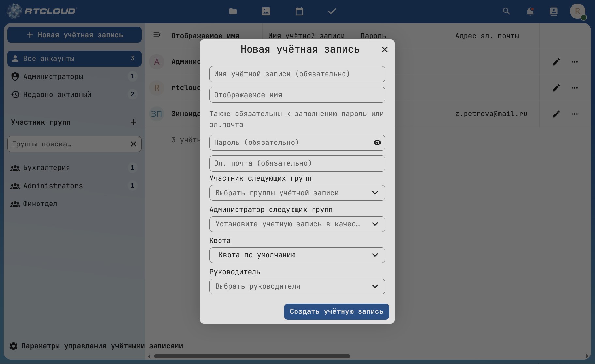
Task: Open the Contacts menu icon
Action: [x=554, y=11]
